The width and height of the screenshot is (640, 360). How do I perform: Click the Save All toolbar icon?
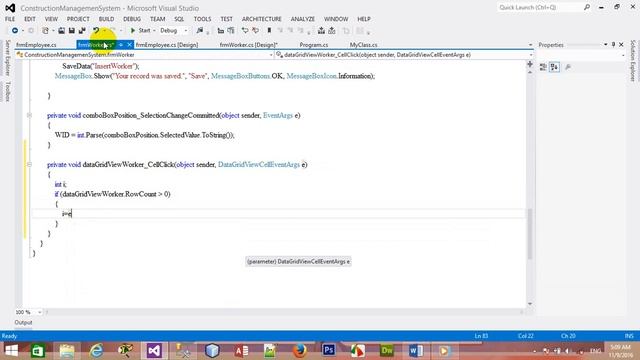tap(82, 31)
